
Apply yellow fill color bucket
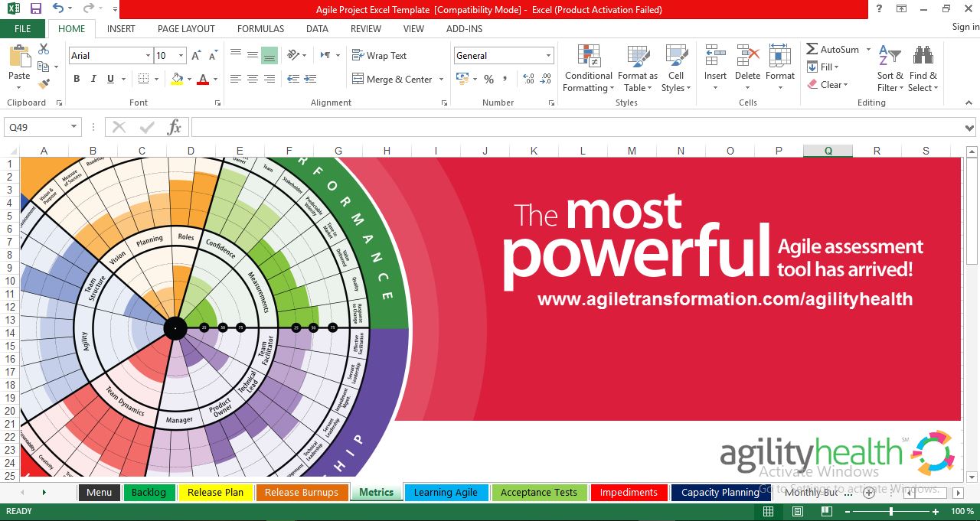coord(177,79)
